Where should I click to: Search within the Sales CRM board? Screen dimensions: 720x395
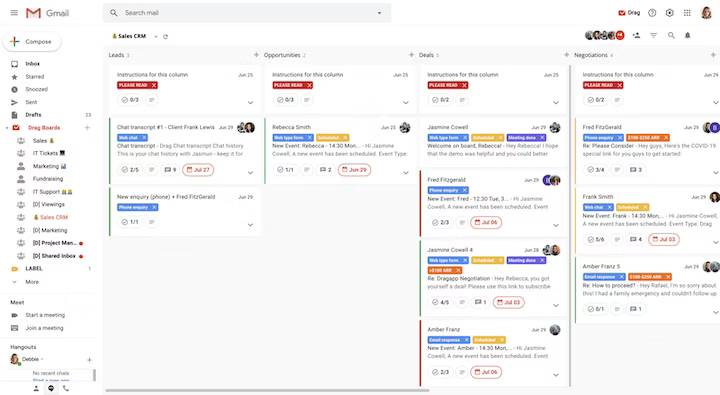671,35
